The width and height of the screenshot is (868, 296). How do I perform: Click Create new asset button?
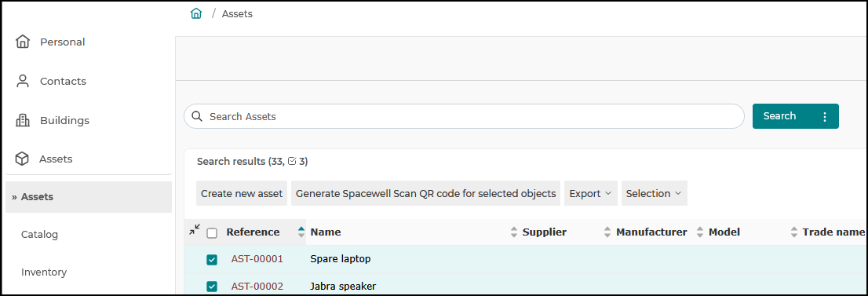(x=242, y=193)
